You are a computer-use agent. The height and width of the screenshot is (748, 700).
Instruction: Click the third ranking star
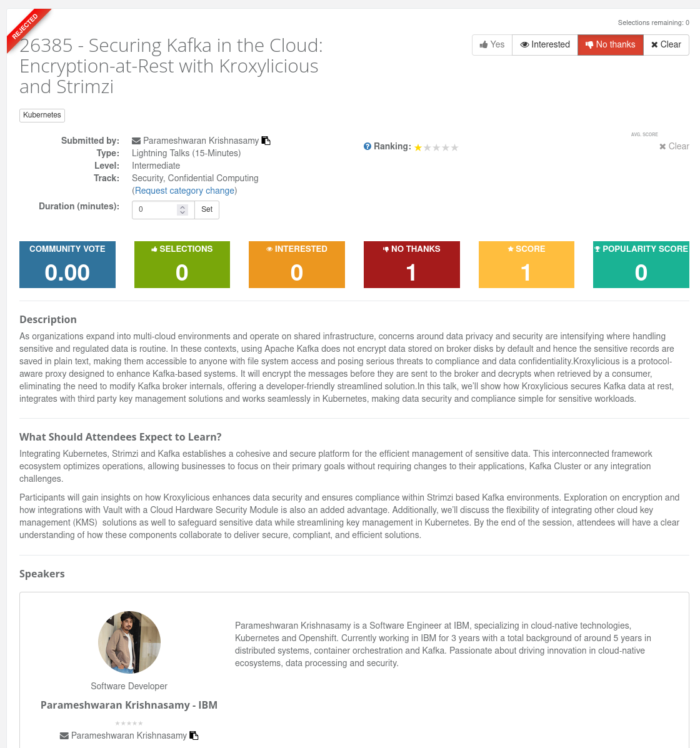[436, 148]
